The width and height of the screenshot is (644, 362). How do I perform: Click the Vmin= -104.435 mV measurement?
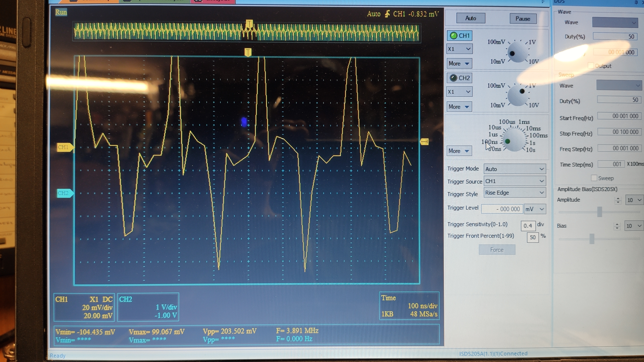point(85,332)
